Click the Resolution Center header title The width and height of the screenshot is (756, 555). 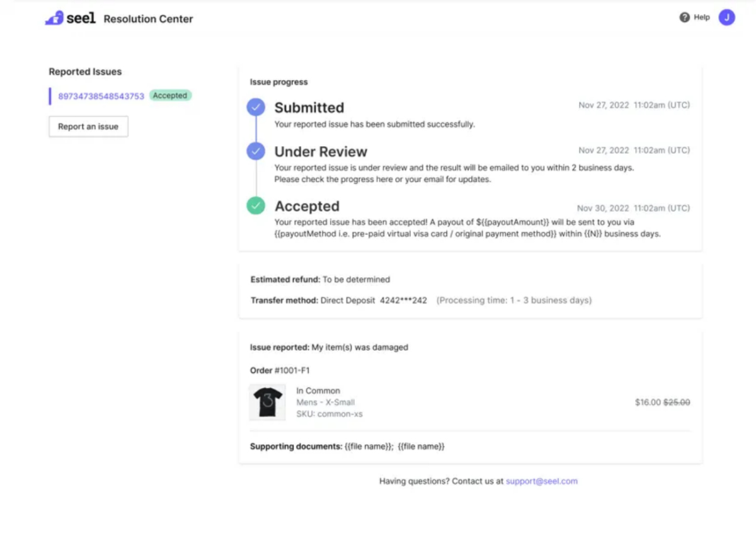click(x=148, y=19)
